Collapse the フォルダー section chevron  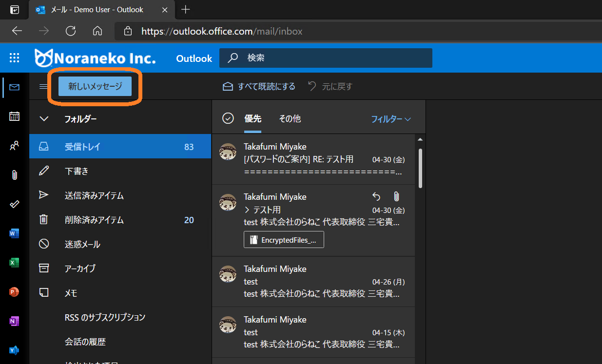tap(44, 118)
